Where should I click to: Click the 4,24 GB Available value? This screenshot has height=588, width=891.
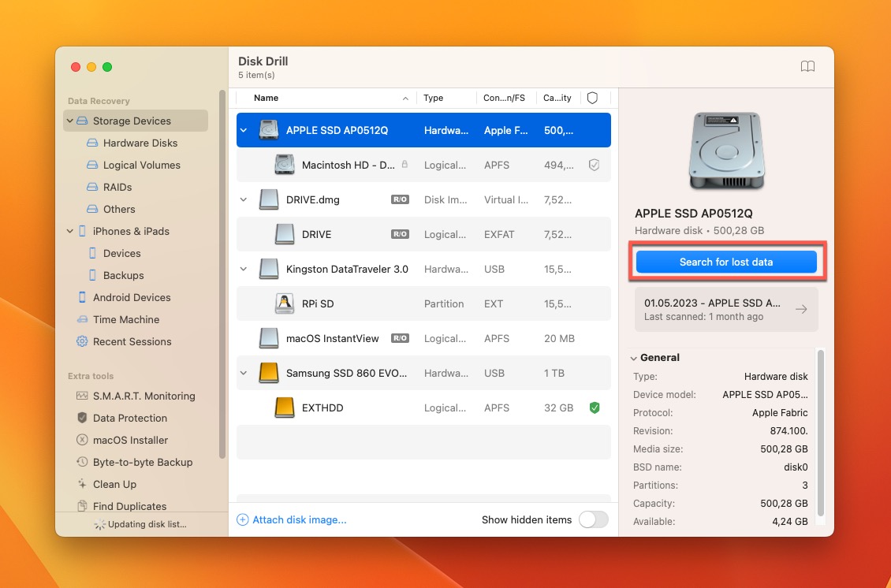790,522
